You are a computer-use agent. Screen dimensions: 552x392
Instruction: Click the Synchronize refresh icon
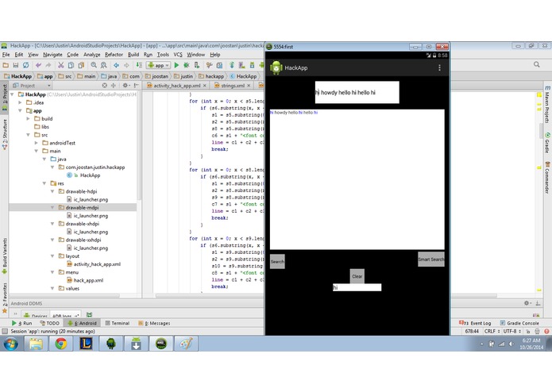(25, 65)
